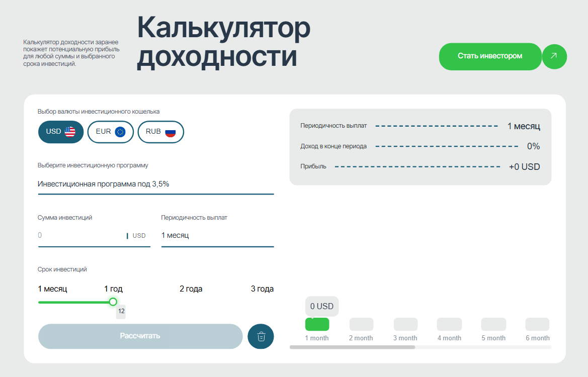Expand the Периодичность выплат dropdown
The image size is (588, 377).
(x=217, y=235)
